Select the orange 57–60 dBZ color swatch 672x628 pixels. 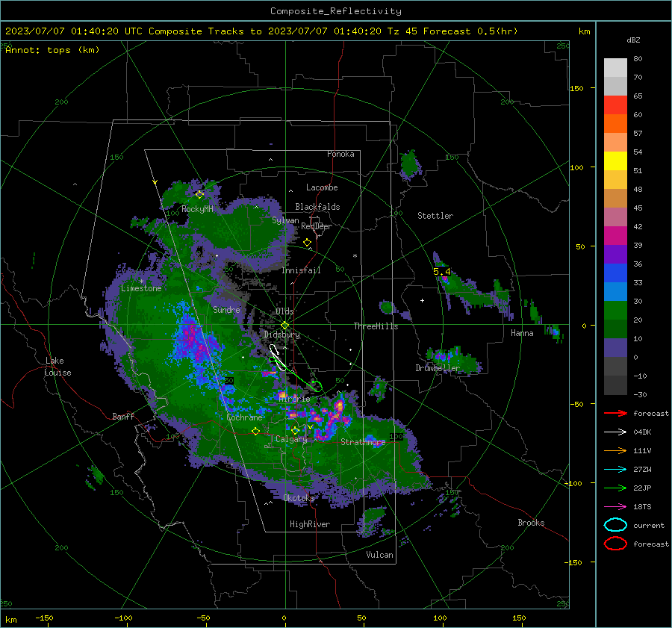tap(615, 124)
